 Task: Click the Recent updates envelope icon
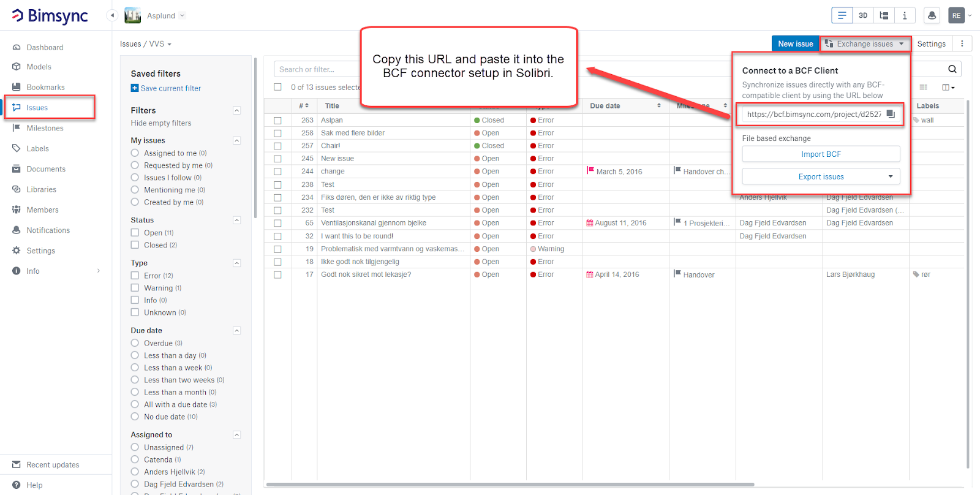[17, 464]
